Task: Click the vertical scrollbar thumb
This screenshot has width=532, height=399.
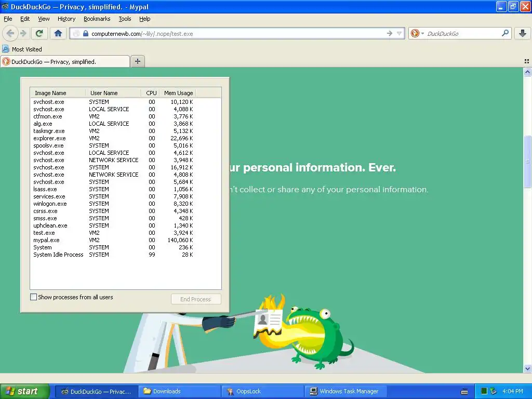Action: tap(527, 162)
